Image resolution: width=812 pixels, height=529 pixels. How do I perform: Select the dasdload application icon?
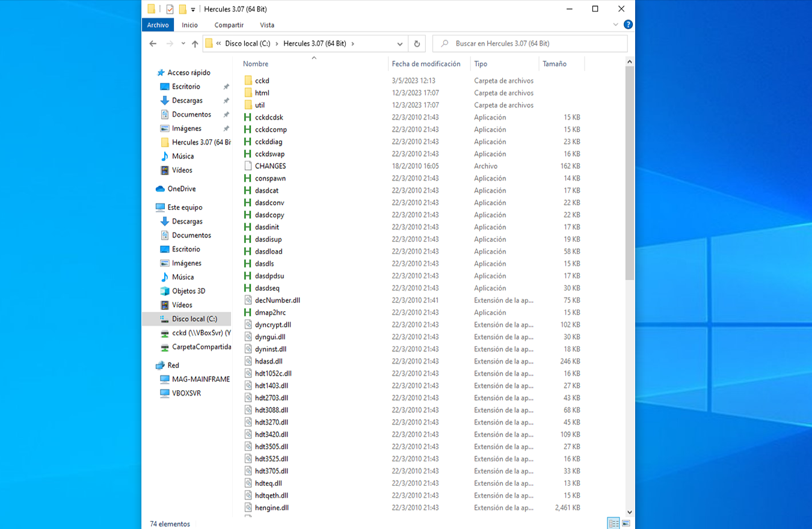point(248,251)
